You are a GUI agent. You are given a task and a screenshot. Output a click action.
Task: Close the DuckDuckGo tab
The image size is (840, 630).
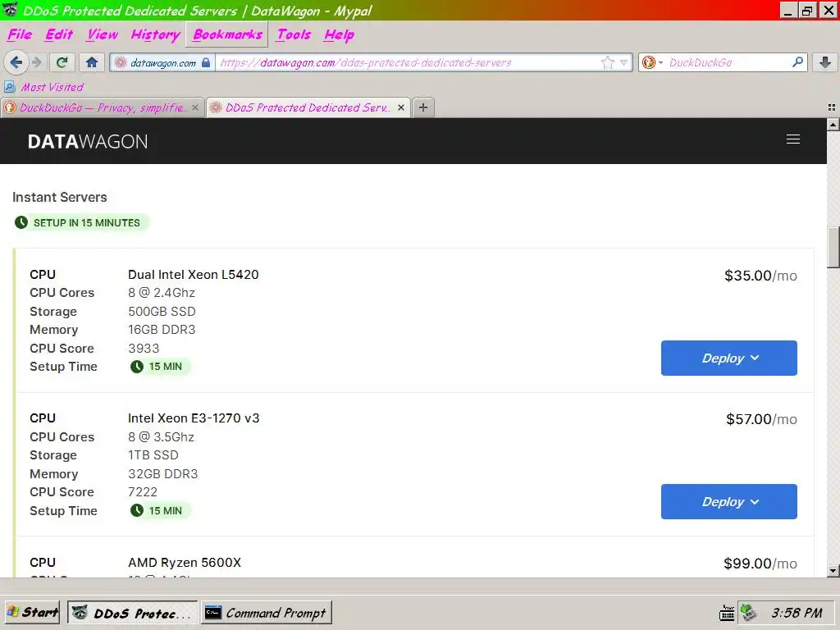click(195, 107)
